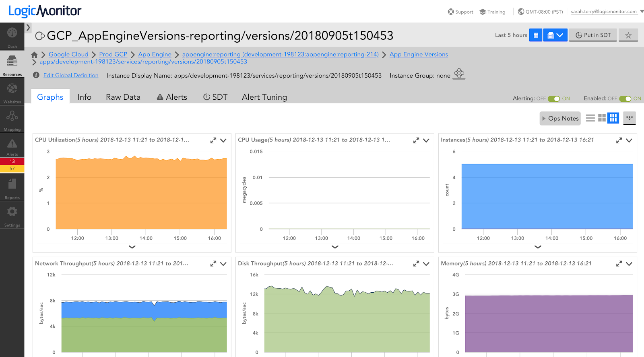The image size is (644, 357).
Task: Open the Resources sidebar section
Action: (x=12, y=64)
